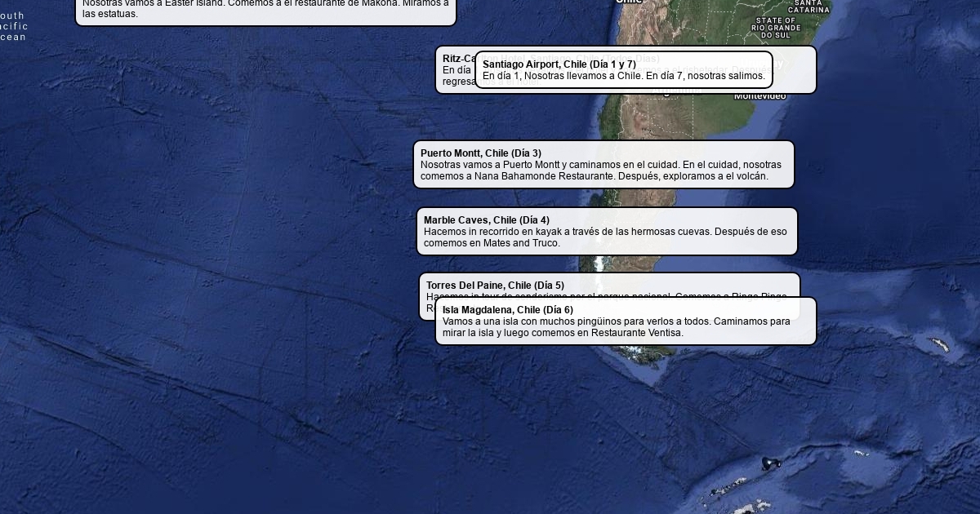The image size is (980, 514).
Task: Click the small dark island near bottom right
Action: point(768,463)
